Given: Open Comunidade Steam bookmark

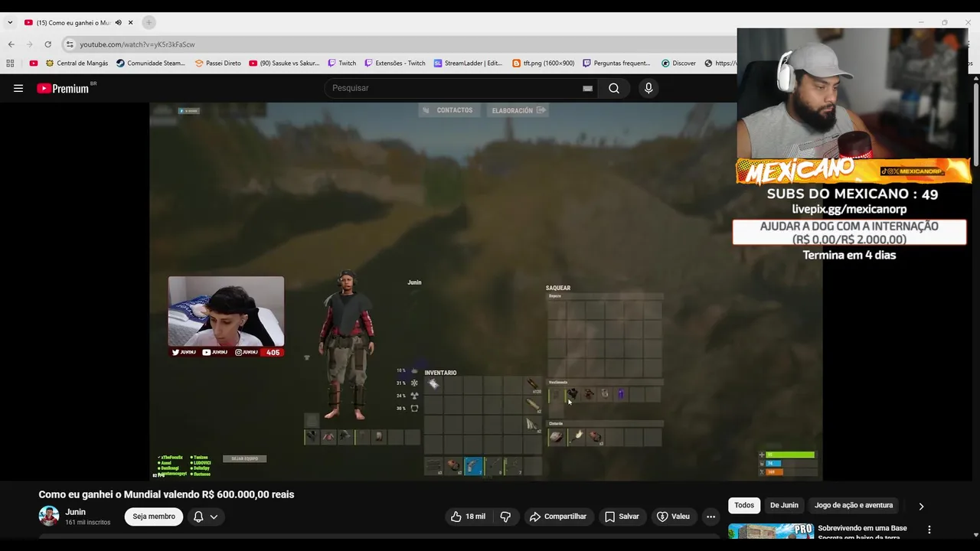Looking at the screenshot, I should (x=151, y=64).
